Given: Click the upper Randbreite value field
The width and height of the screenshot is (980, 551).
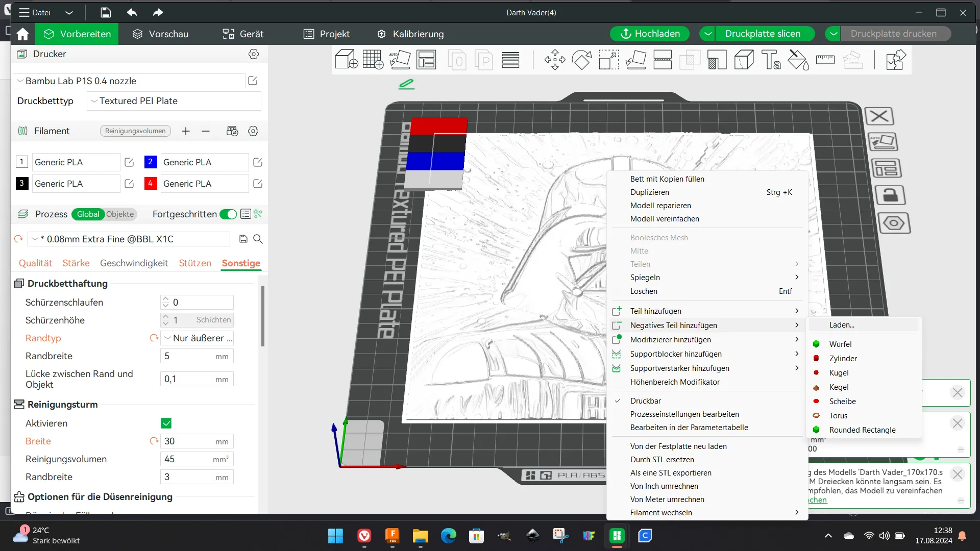Looking at the screenshot, I should coord(197,356).
